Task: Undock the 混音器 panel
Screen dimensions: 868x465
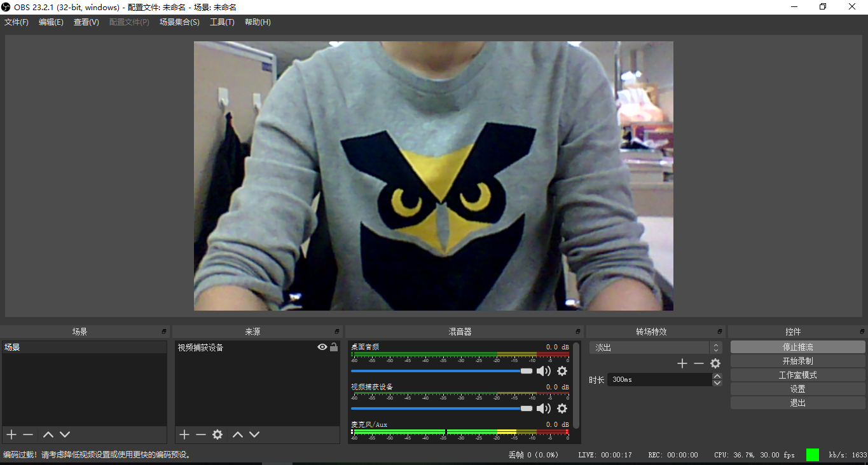Action: pos(578,332)
